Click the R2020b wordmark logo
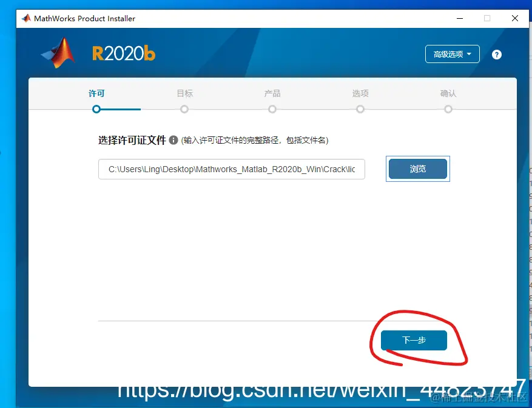Viewport: 532px width, 408px height. point(123,53)
